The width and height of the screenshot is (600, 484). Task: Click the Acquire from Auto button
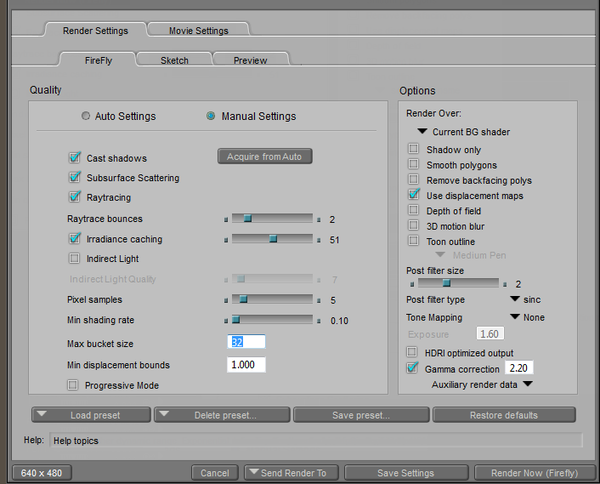coord(265,156)
